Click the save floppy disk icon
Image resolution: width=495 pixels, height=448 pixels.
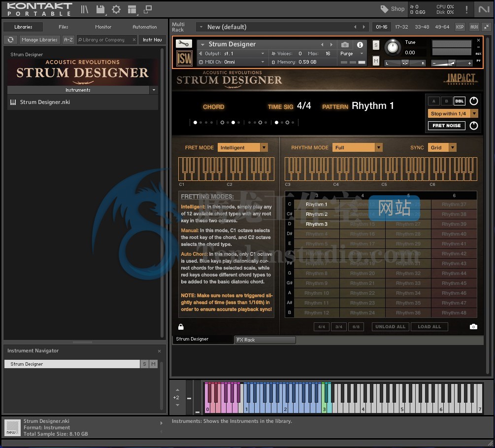(x=100, y=9)
